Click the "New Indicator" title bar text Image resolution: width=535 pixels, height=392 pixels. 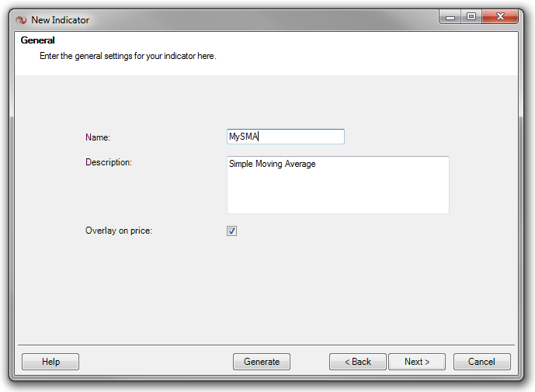pos(60,19)
